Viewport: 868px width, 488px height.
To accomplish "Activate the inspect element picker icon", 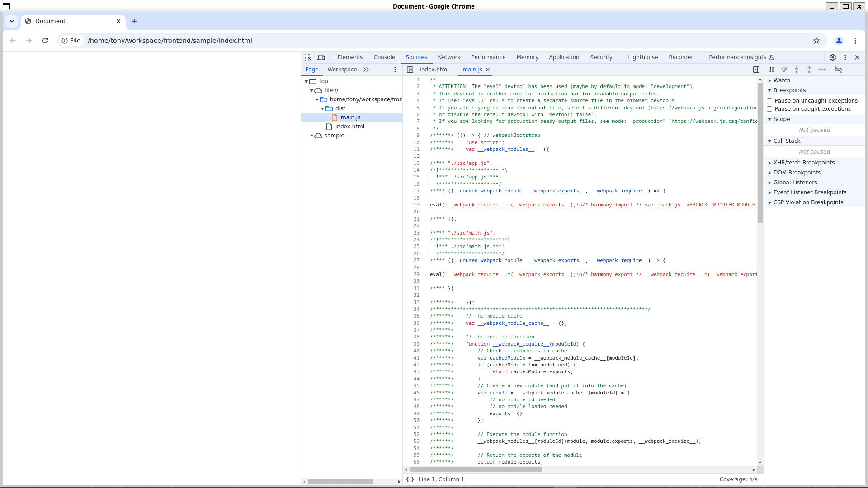I will pos(308,57).
